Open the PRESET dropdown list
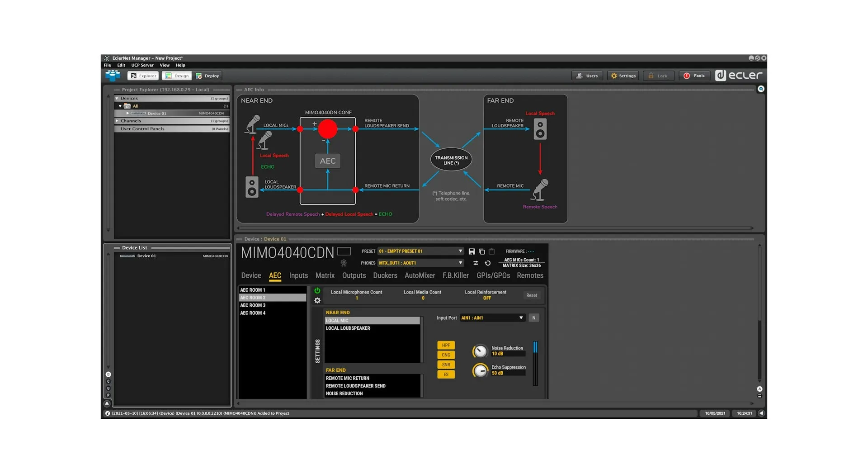 (x=460, y=251)
